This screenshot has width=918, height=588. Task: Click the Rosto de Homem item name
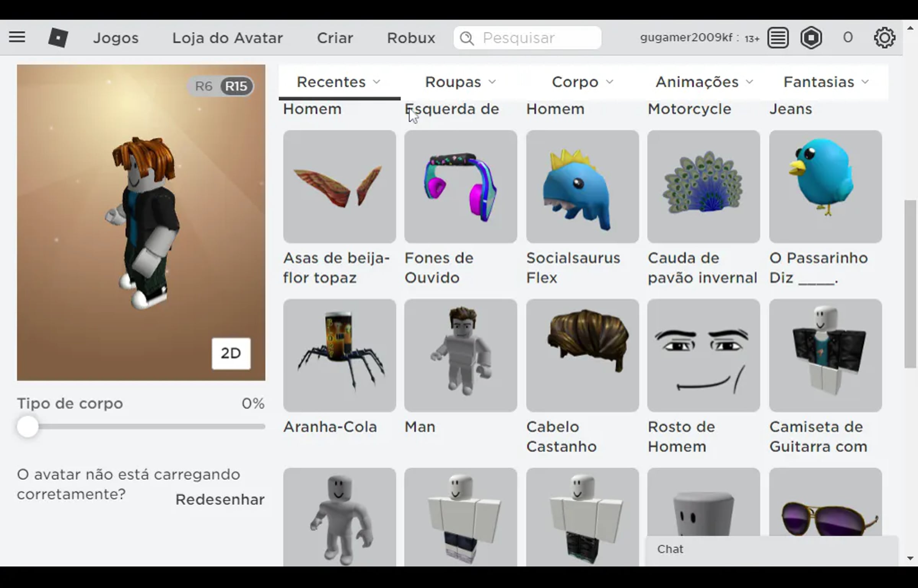(681, 437)
